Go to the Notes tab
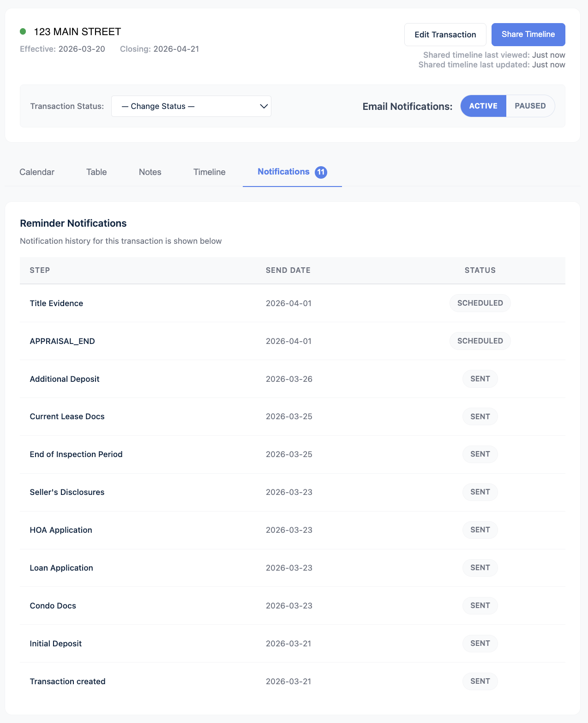This screenshot has width=588, height=723. 150,172
